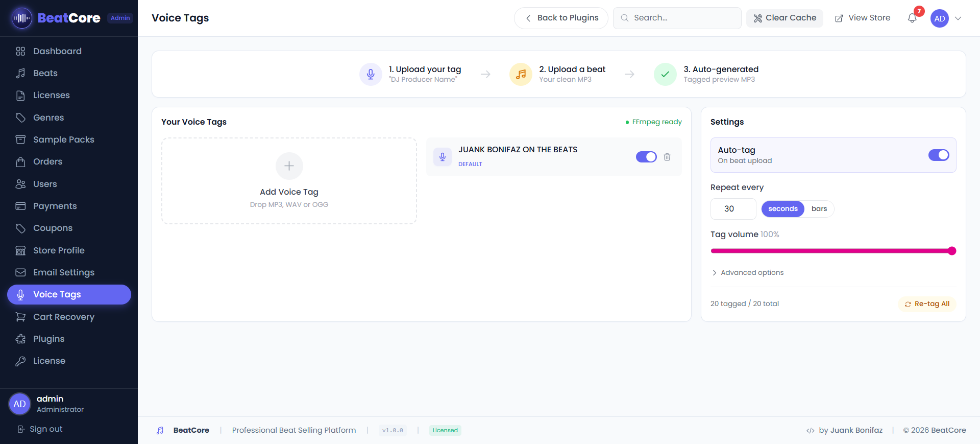The width and height of the screenshot is (980, 444).
Task: Click the BeatCore waveform logo
Action: pos(21,18)
